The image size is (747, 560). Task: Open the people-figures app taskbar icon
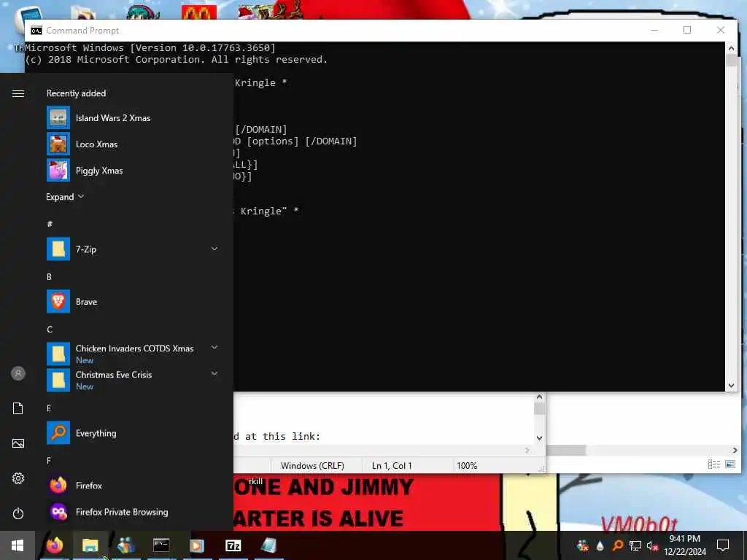pyautogui.click(x=125, y=545)
